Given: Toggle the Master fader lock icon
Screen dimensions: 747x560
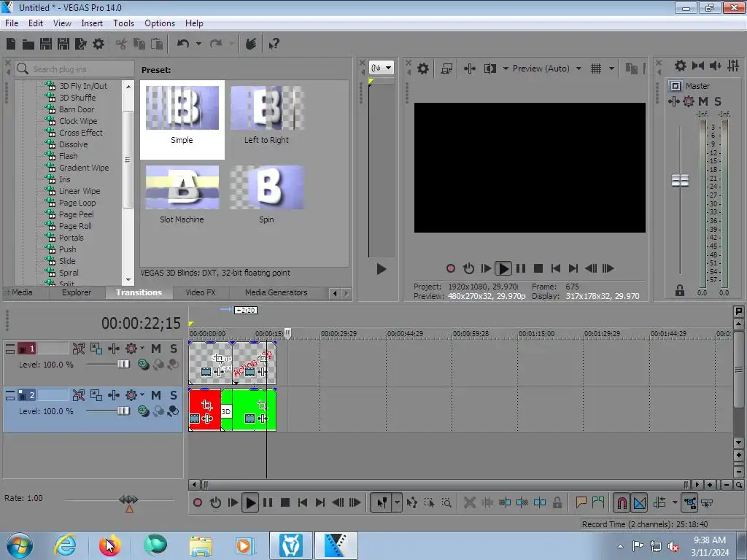Looking at the screenshot, I should 680,290.
